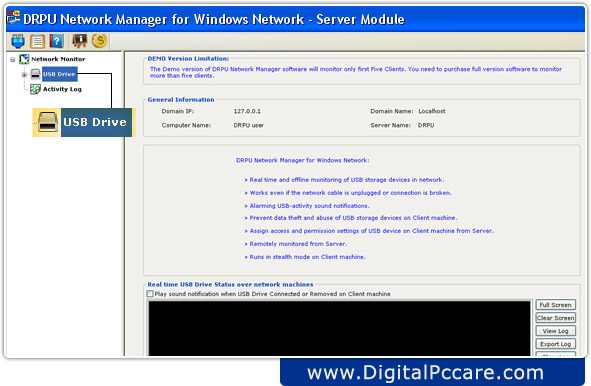Click the 'Alarming USB-activity sound notifications' bullet
This screenshot has width=591, height=386.
tap(307, 206)
